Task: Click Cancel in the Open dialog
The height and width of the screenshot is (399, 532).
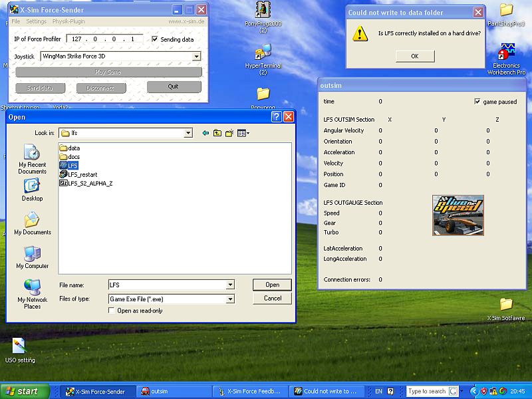Action: 273,298
